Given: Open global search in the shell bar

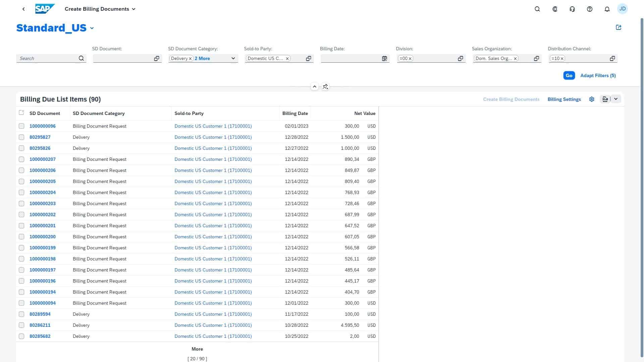Looking at the screenshot, I should (537, 9).
